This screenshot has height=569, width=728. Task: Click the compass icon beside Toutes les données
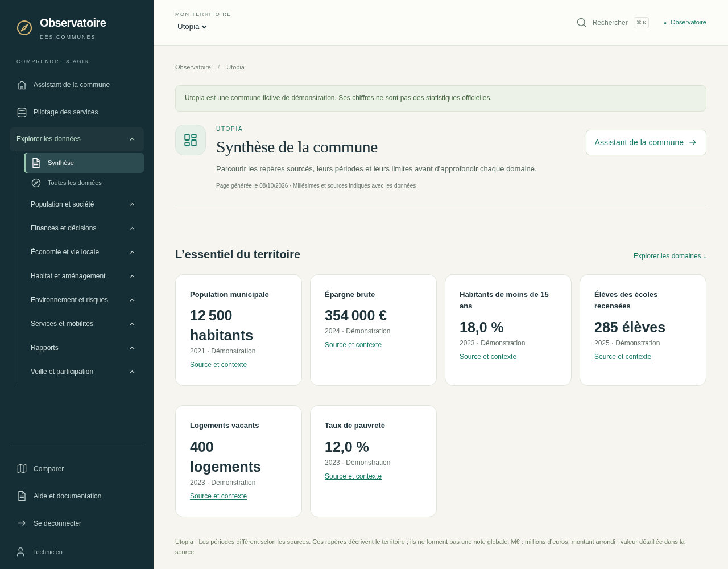(x=36, y=183)
